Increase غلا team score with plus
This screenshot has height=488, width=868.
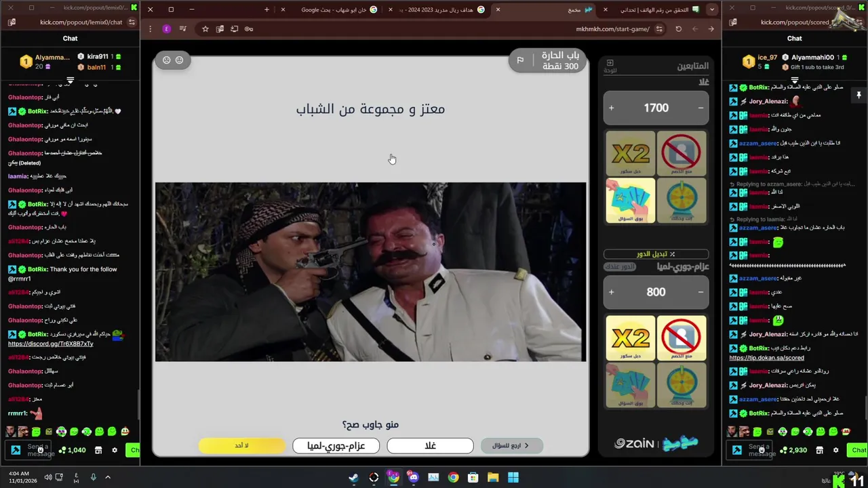pyautogui.click(x=611, y=108)
